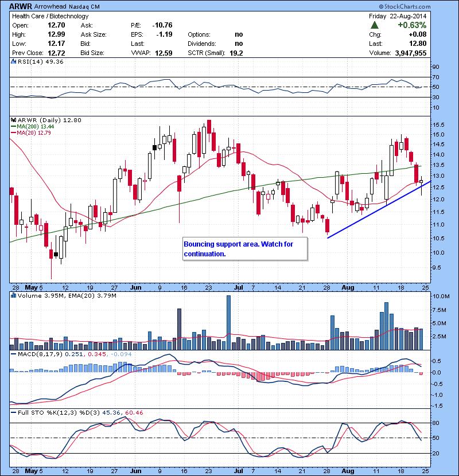Click the Volume 3.95M, EMA(20) 3.79M label
This screenshot has height=476, width=459.
(x=67, y=296)
